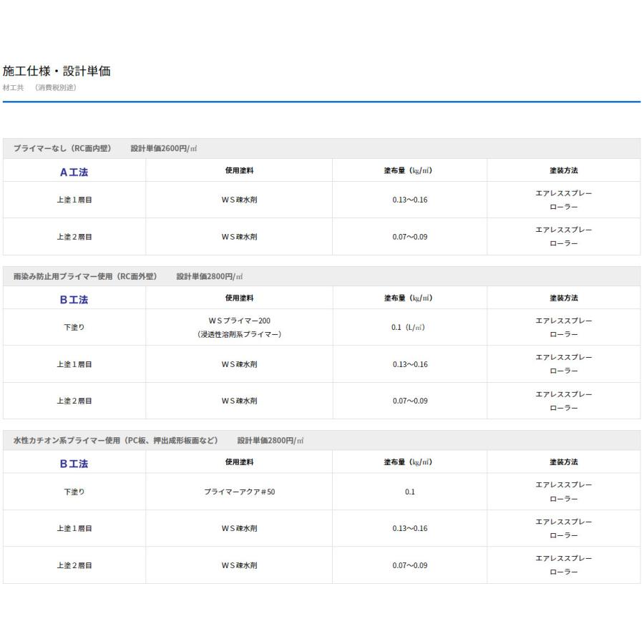
Task: Click the B工法 heading under RC面外壁 section
Action: click(x=74, y=299)
